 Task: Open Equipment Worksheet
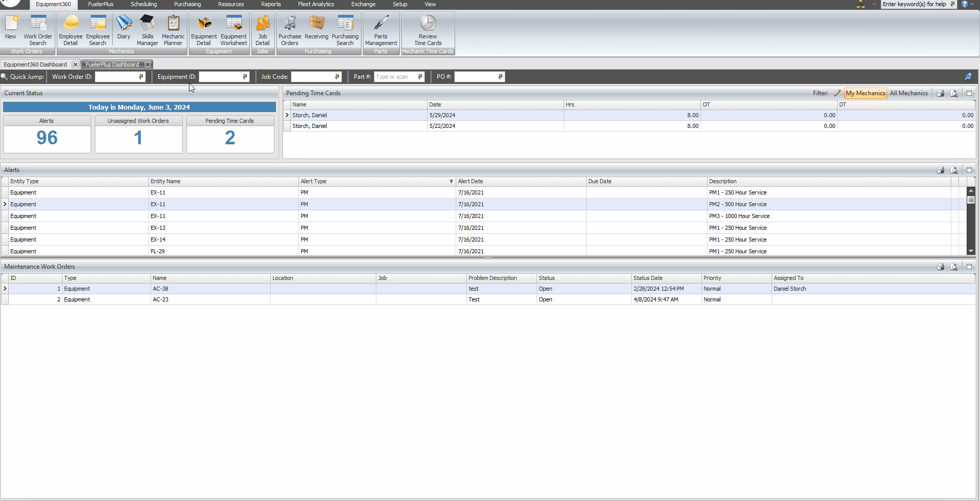(234, 30)
